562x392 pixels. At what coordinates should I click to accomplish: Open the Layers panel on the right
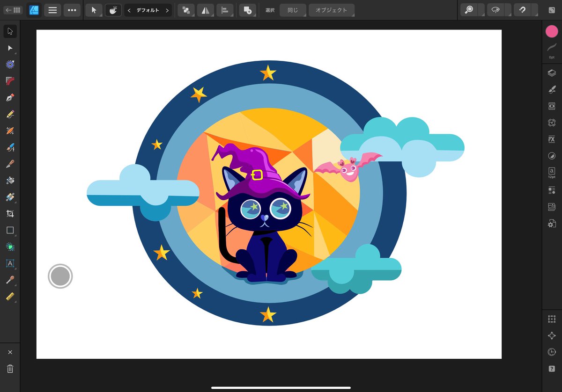(551, 73)
